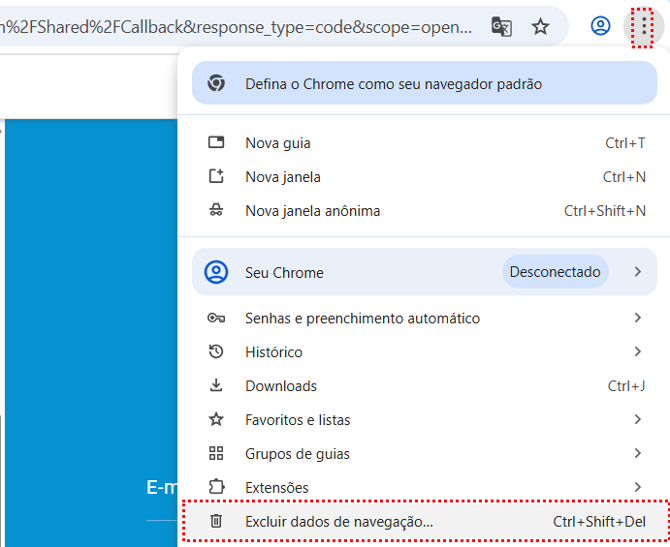The height and width of the screenshot is (547, 670).
Task: Click the trash icon for Excluir dados
Action: point(216,521)
